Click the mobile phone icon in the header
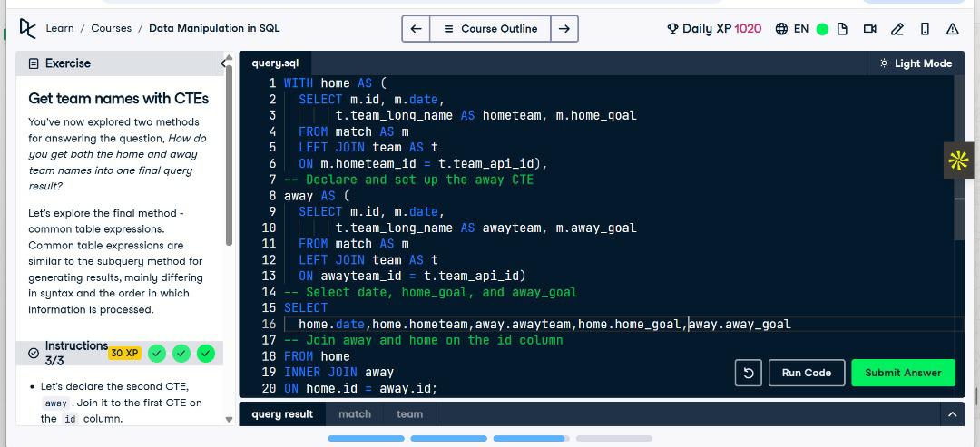 [x=925, y=29]
